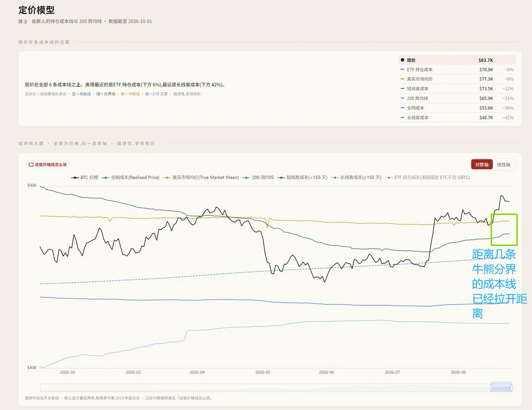
Task: Toggle 真实市场均价(True Market Mean) legend entry
Action: (x=201, y=177)
